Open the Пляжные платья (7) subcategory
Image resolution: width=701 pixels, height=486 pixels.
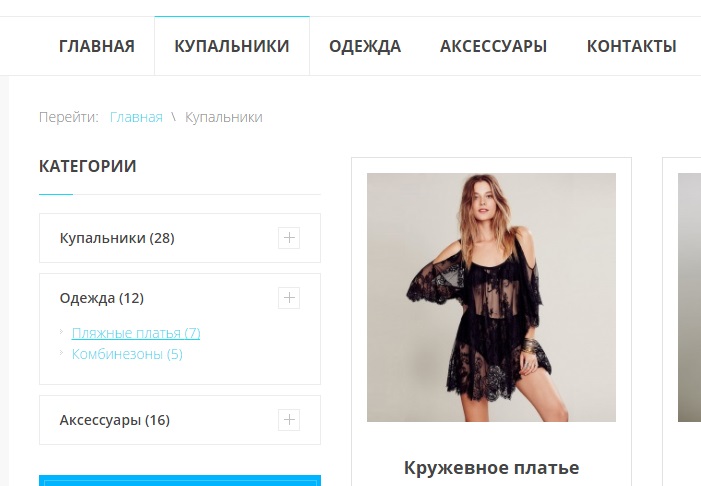point(136,333)
